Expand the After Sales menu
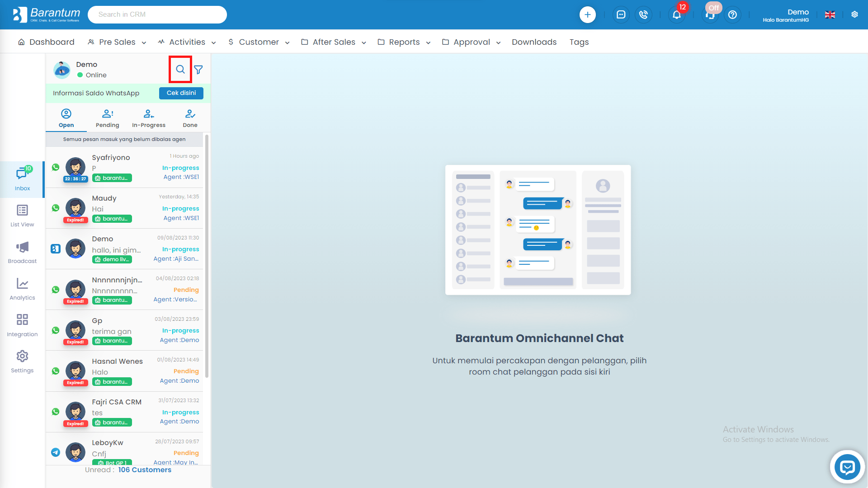Viewport: 868px width, 488px height. click(334, 42)
